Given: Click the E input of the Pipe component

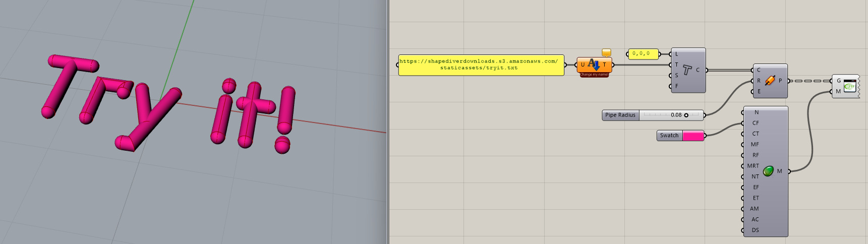Looking at the screenshot, I should tap(759, 92).
